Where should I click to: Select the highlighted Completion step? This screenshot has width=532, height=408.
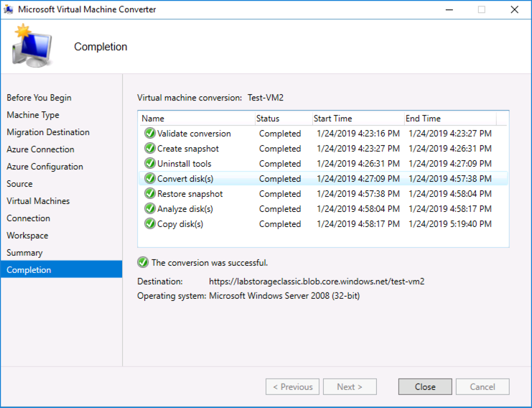[x=62, y=269]
